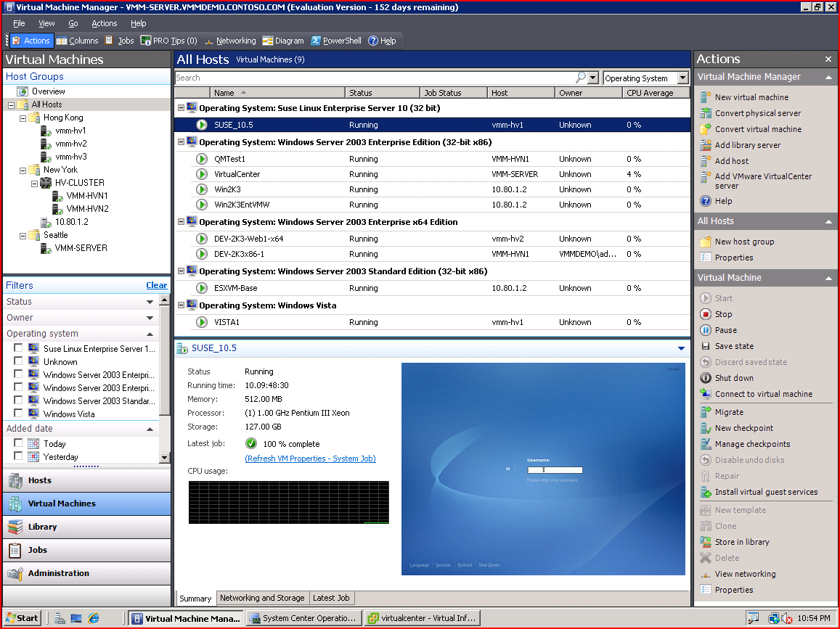840x629 pixels.
Task: Go to the Hosts view
Action: click(87, 480)
